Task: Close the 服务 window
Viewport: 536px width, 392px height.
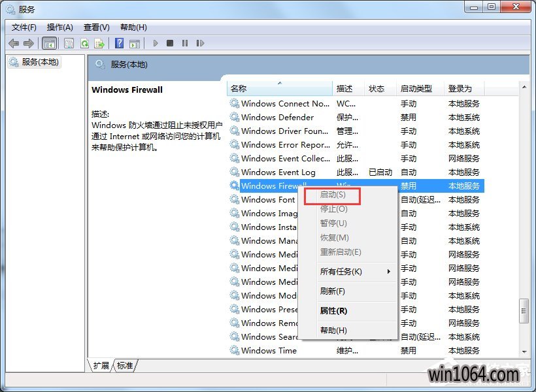Action: [516, 7]
